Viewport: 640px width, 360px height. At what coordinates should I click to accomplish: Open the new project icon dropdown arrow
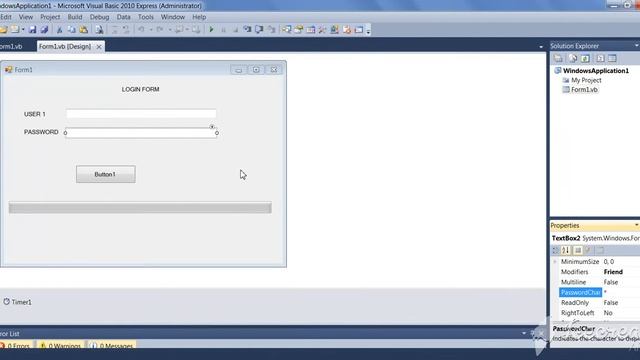[23, 30]
